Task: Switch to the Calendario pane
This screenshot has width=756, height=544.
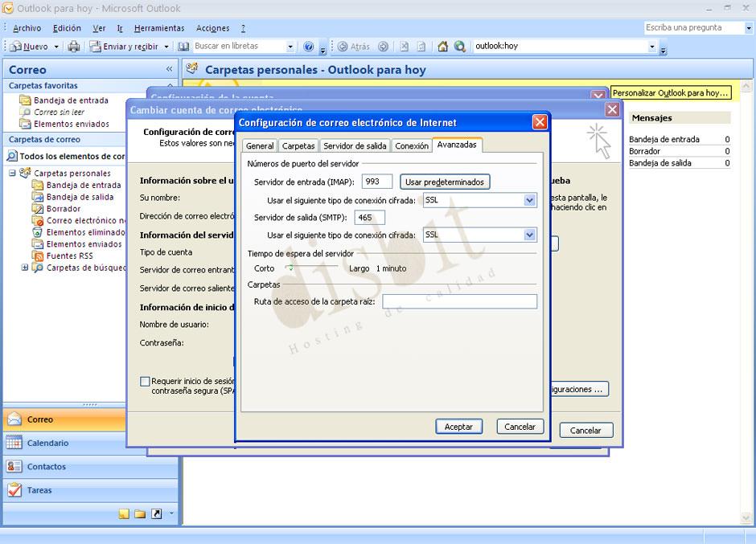Action: point(48,443)
